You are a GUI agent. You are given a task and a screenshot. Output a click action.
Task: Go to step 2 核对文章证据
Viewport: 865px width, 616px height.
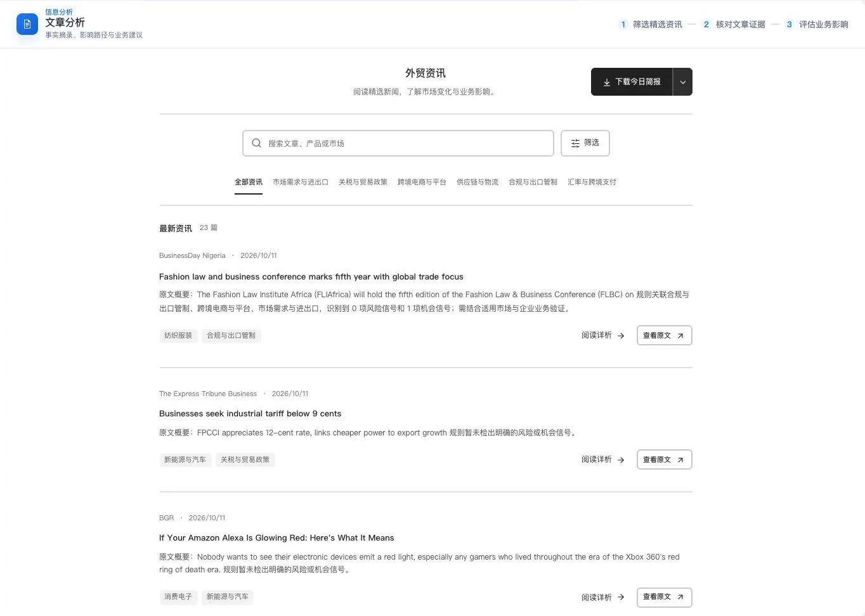point(734,24)
